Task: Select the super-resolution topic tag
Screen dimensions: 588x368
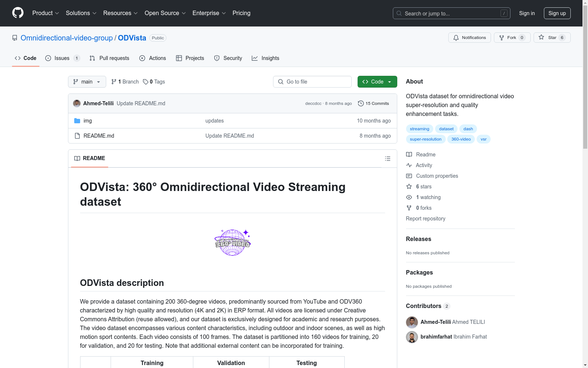Action: pos(426,139)
